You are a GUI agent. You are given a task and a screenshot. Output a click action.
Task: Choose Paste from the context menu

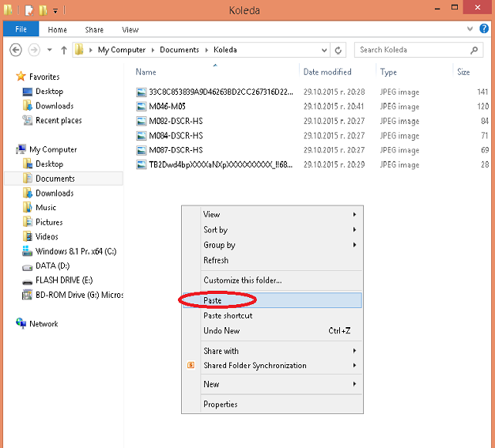coord(213,300)
